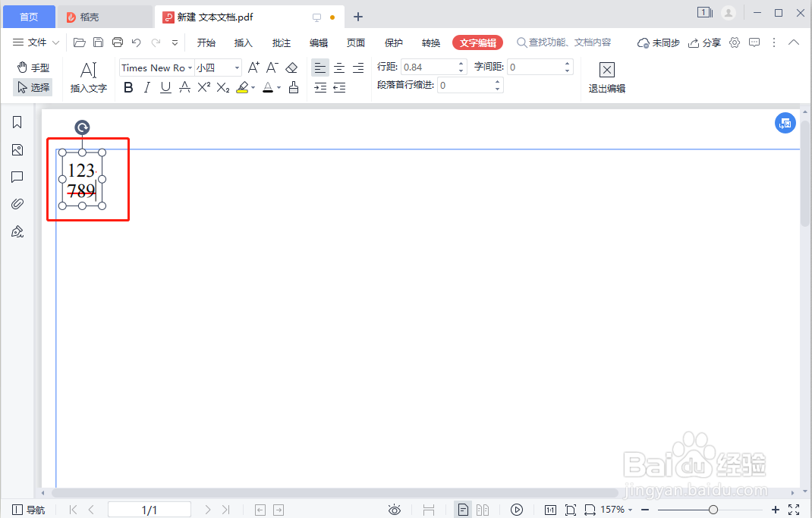
Task: Click the 退出编辑 exit editing button
Action: point(606,77)
